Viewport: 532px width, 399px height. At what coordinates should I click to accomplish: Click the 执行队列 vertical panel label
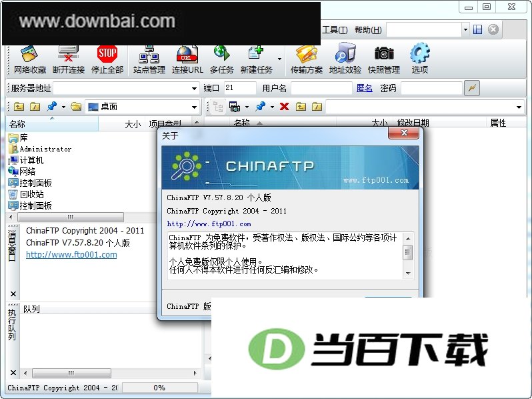click(12, 325)
